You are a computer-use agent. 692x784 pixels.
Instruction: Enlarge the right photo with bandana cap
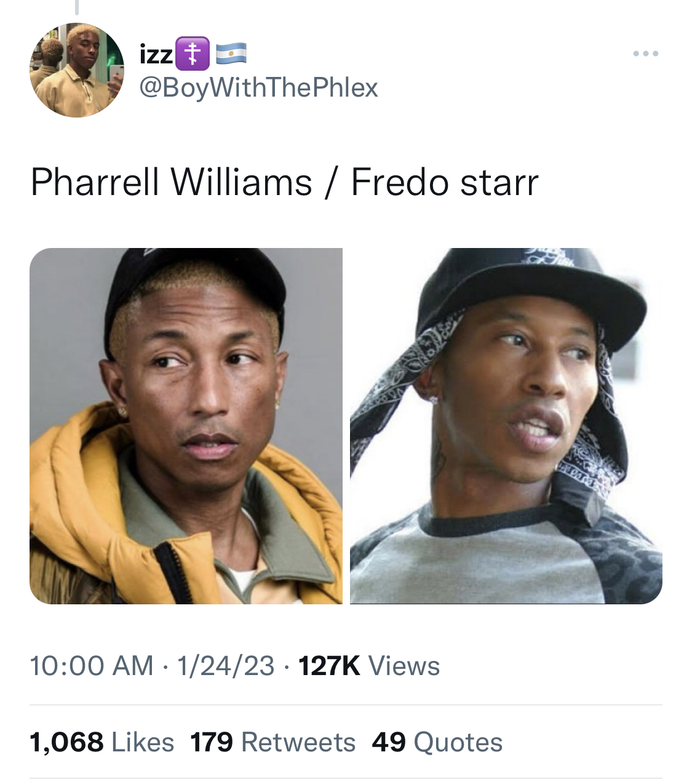coord(506,426)
